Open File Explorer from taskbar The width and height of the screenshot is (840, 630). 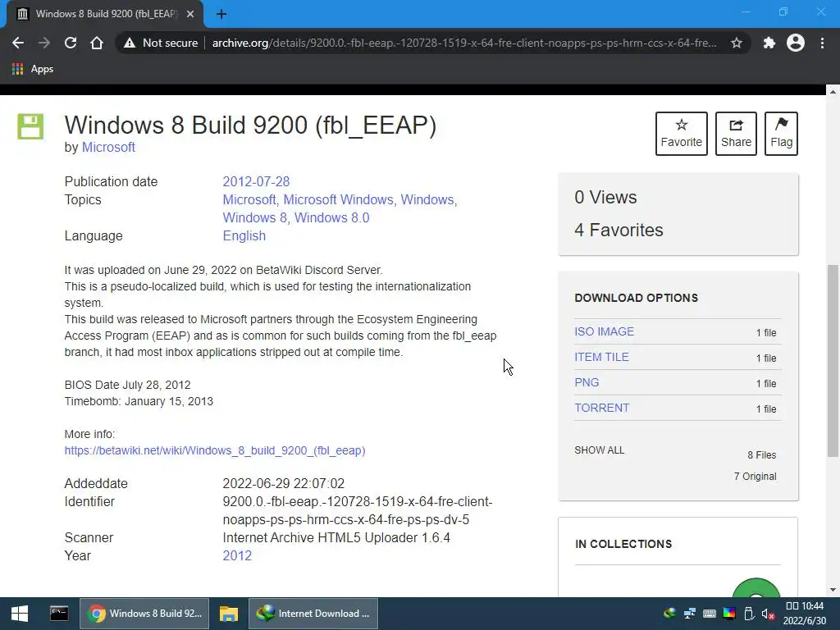229,614
